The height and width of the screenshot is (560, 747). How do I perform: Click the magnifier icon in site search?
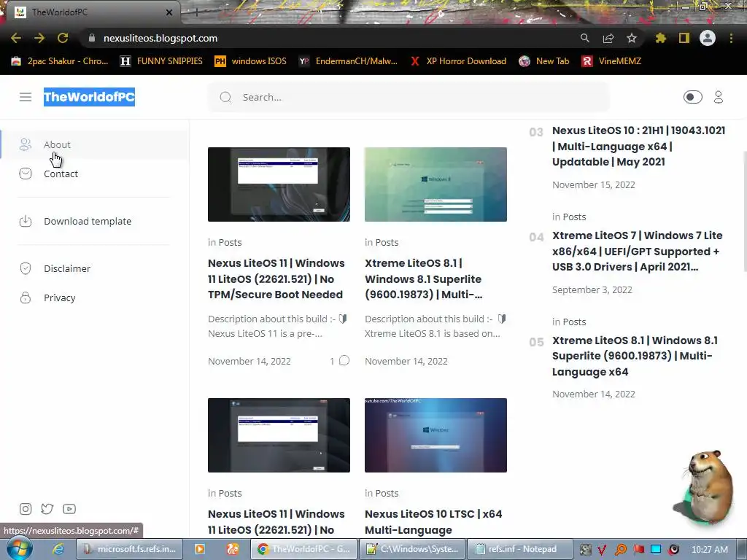pyautogui.click(x=225, y=98)
